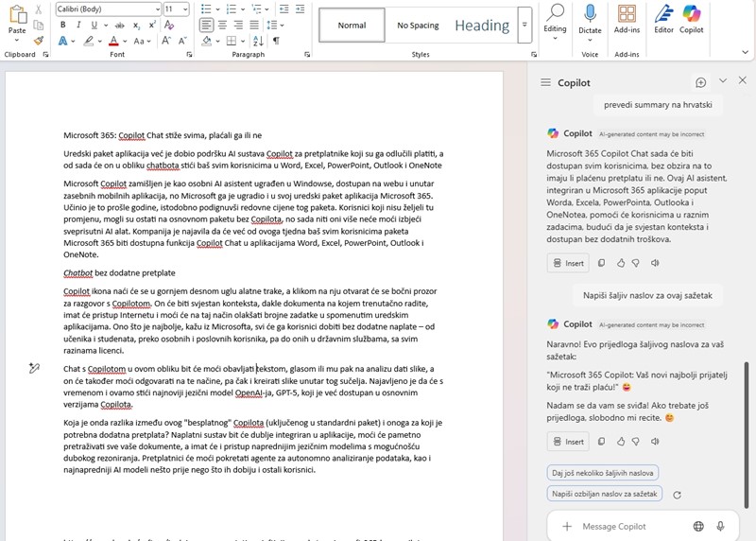Open the Add-ins gallery
This screenshot has height=541, width=756.
[x=627, y=19]
